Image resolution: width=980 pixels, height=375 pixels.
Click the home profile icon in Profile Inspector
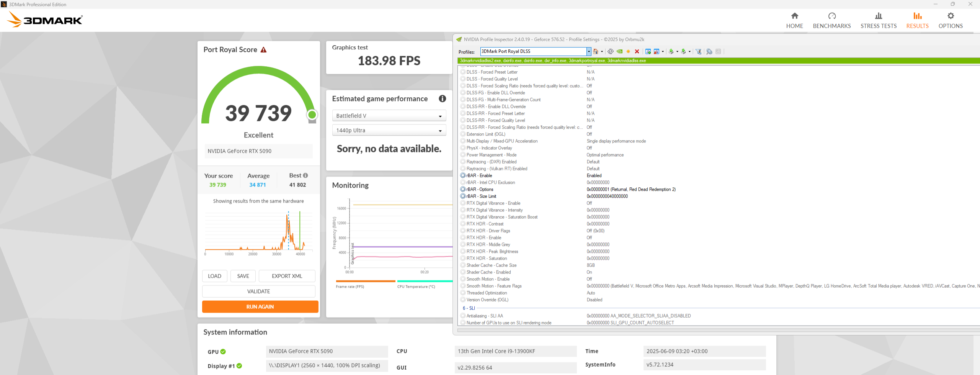click(x=595, y=52)
